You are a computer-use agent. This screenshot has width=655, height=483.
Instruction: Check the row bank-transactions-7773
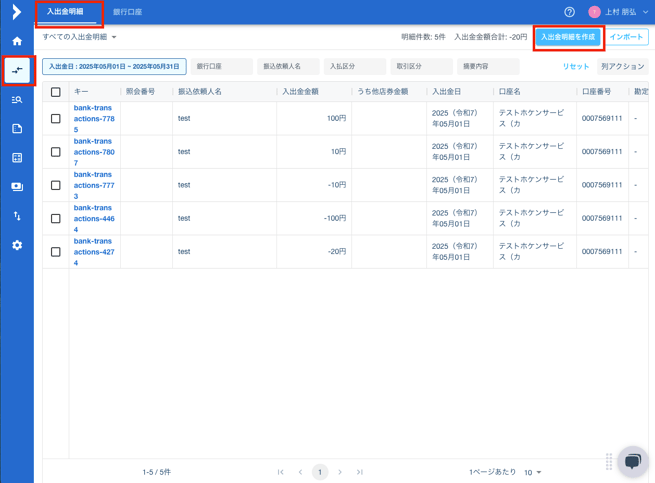pos(56,185)
